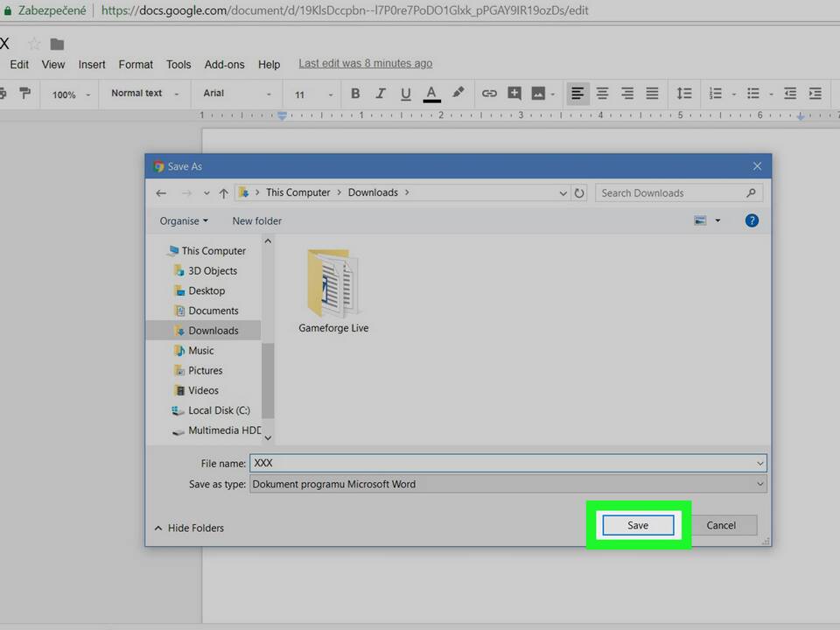This screenshot has width=840, height=630.
Task: Expand the Organise menu
Action: 184,221
